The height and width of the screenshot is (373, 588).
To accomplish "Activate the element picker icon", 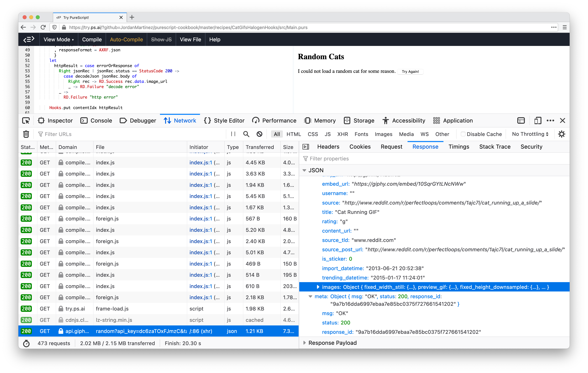I will click(x=26, y=120).
